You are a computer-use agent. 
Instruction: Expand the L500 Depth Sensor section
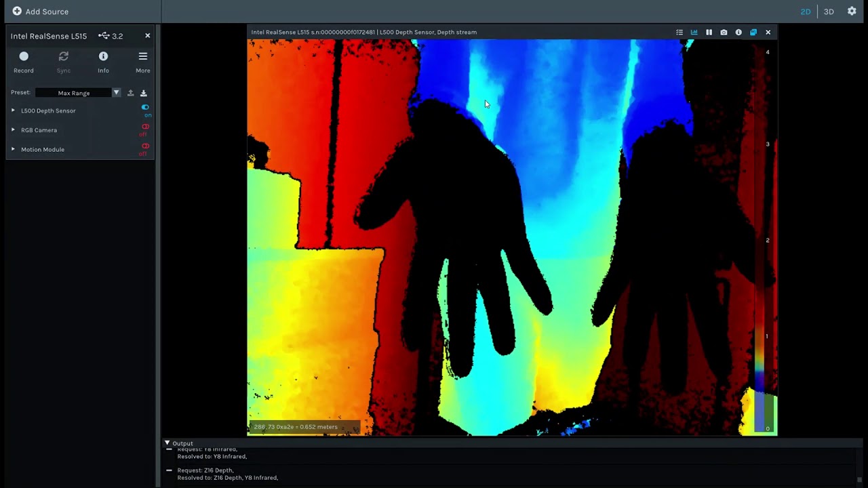pyautogui.click(x=13, y=110)
